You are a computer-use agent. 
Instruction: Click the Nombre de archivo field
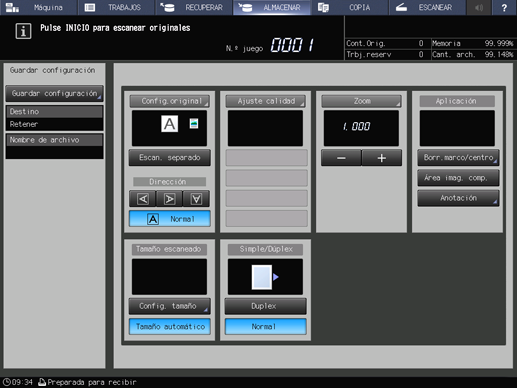pos(54,146)
